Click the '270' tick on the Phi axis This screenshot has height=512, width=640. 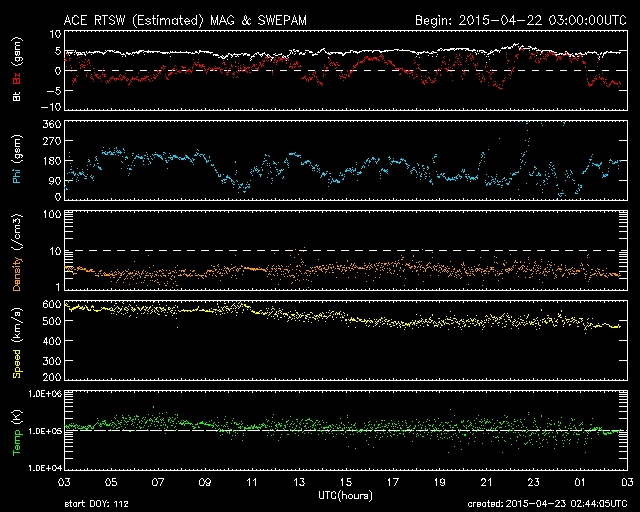[x=52, y=141]
